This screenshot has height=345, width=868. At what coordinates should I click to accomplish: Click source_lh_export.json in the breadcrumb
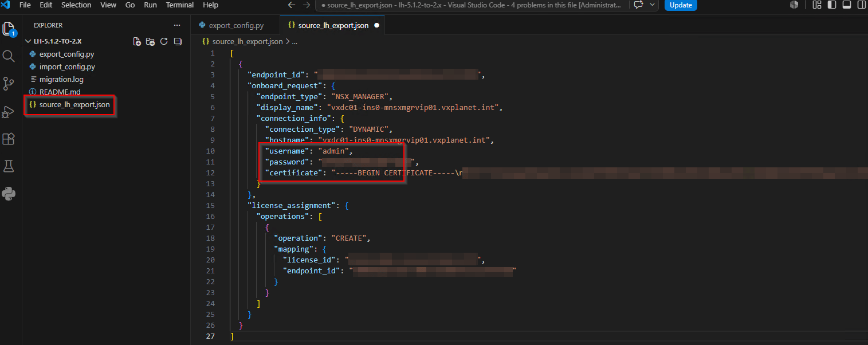pos(247,42)
